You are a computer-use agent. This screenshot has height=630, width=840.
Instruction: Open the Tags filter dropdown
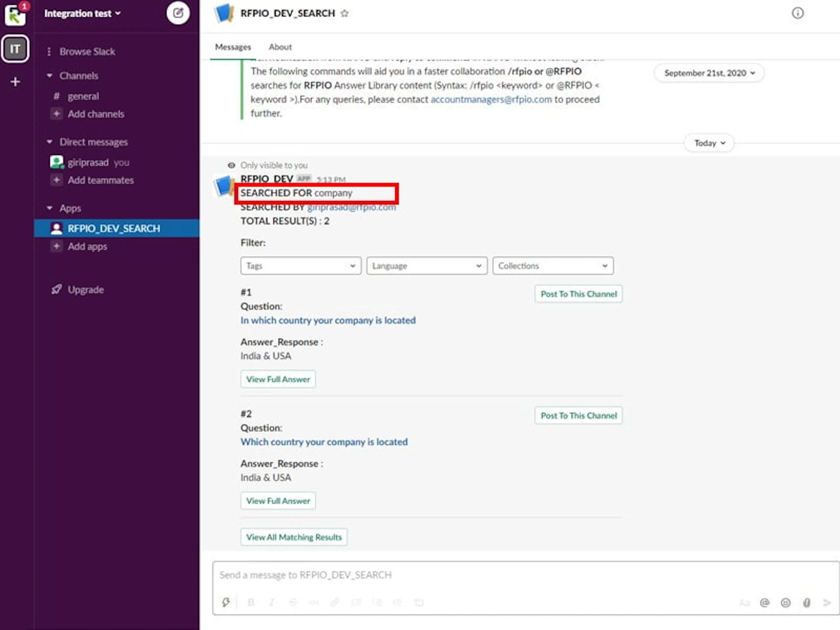pos(301,266)
